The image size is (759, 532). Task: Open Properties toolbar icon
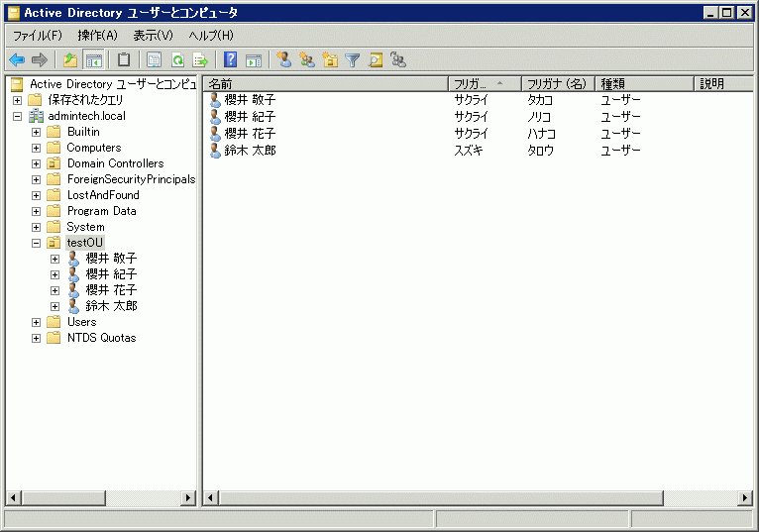click(154, 60)
